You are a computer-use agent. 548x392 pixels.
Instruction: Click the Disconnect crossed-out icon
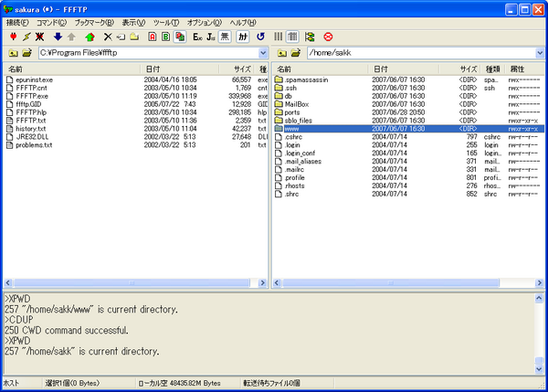coord(40,37)
